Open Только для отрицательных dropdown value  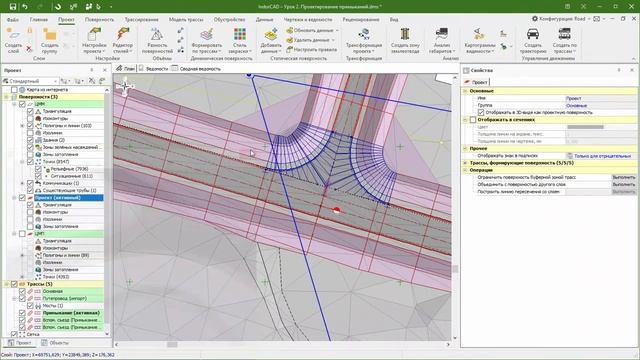[x=602, y=156]
